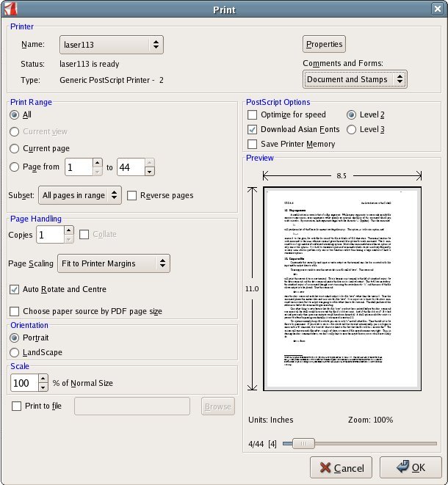Click the page preview thumbnail

pyautogui.click(x=342, y=288)
